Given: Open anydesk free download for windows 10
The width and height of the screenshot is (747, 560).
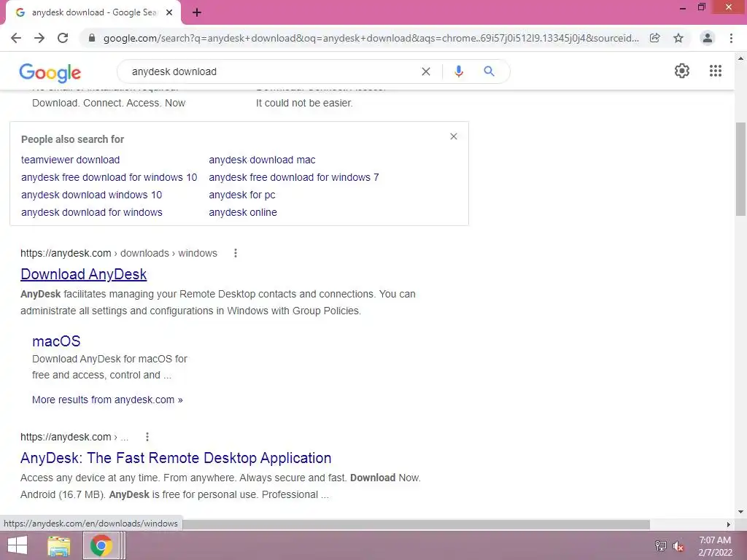Looking at the screenshot, I should 109,177.
